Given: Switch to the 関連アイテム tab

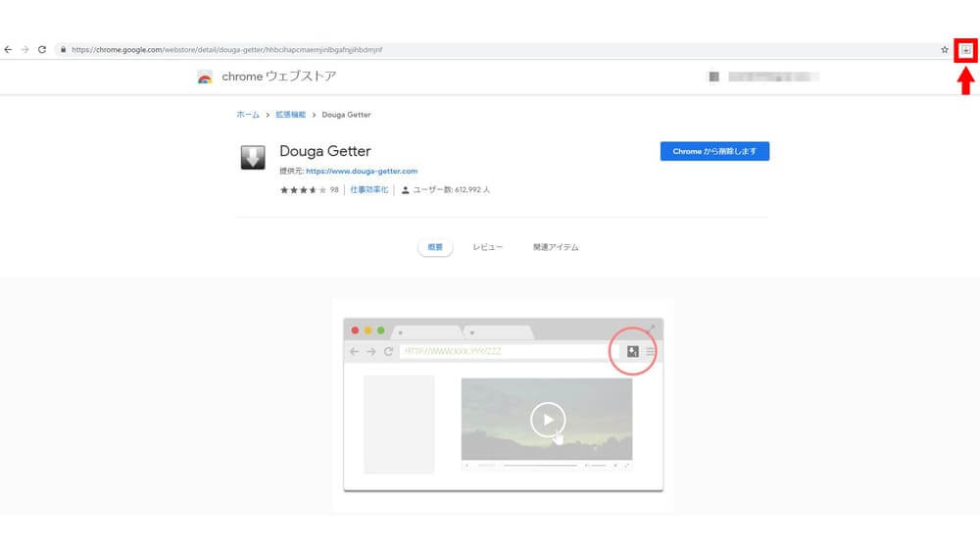Looking at the screenshot, I should [x=556, y=247].
